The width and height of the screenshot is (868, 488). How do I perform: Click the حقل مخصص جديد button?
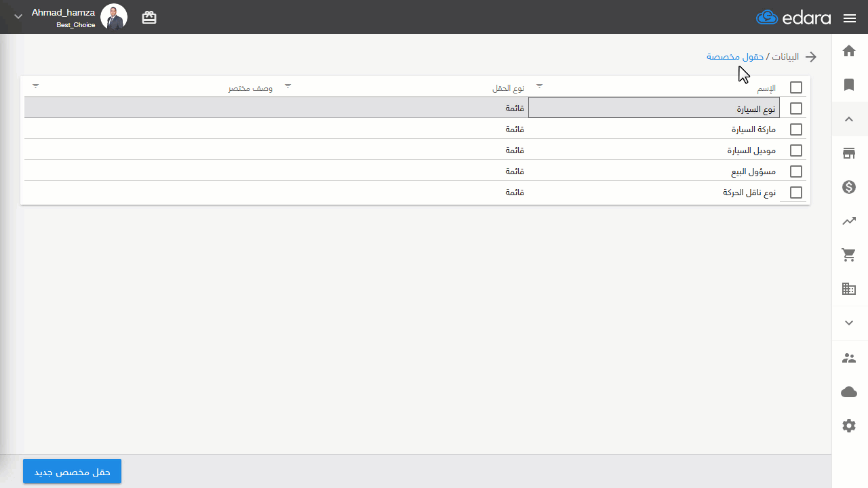(x=72, y=472)
